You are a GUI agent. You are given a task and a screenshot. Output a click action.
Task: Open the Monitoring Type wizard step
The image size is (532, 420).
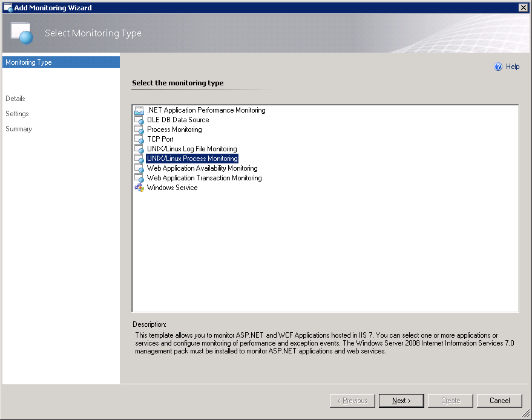click(28, 62)
